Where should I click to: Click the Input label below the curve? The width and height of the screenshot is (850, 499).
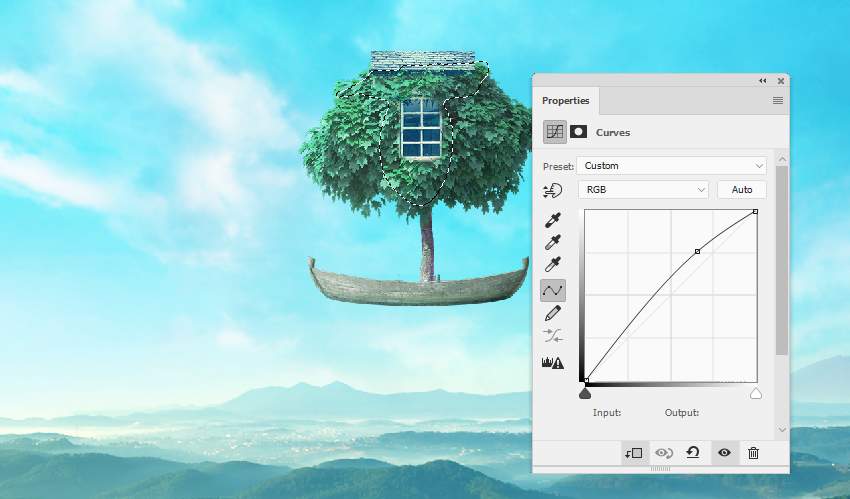click(607, 413)
